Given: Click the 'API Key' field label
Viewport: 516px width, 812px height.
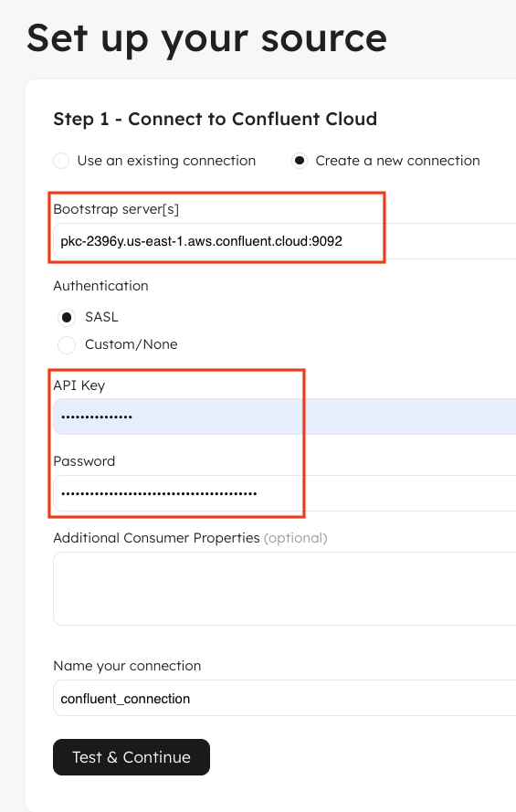Looking at the screenshot, I should 79,385.
